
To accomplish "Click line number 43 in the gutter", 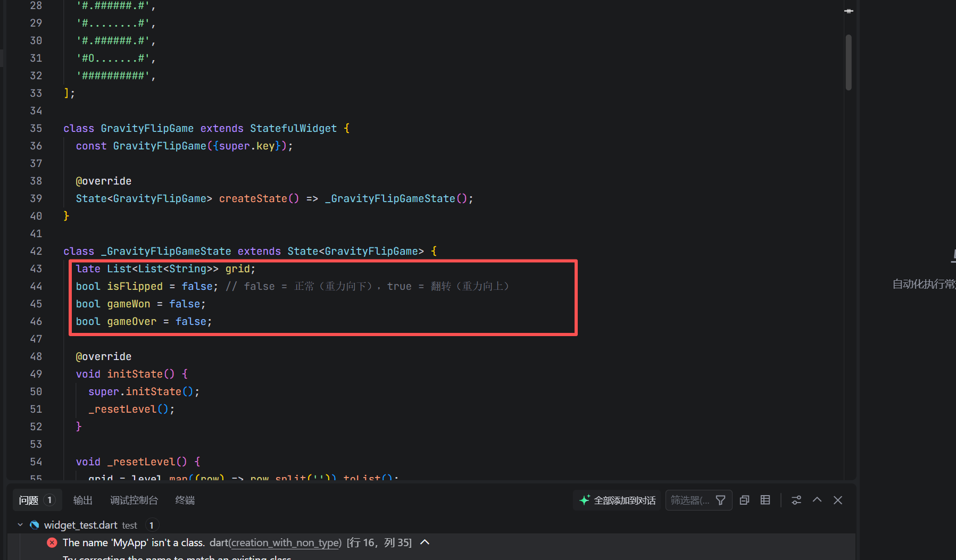I will pos(36,269).
